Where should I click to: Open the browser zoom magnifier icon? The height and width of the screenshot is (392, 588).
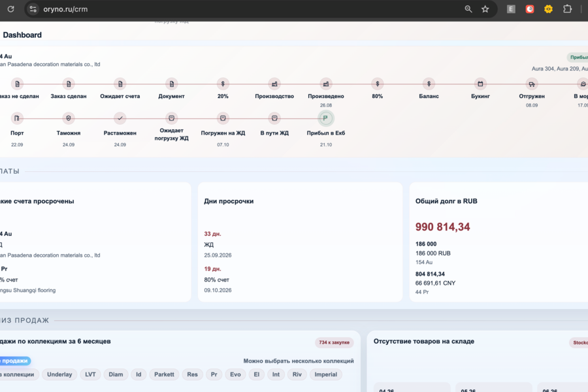point(468,9)
